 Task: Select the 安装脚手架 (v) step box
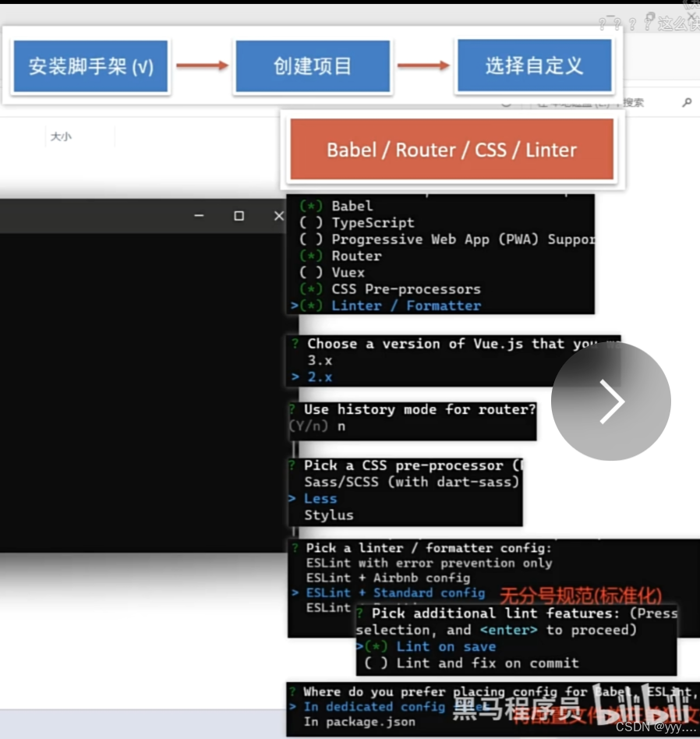(90, 66)
